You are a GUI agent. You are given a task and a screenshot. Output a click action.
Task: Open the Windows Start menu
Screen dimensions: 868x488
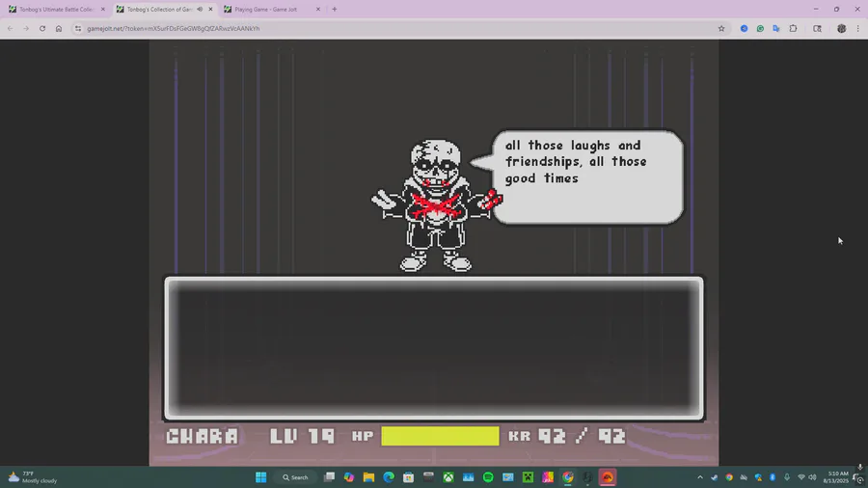pos(260,477)
